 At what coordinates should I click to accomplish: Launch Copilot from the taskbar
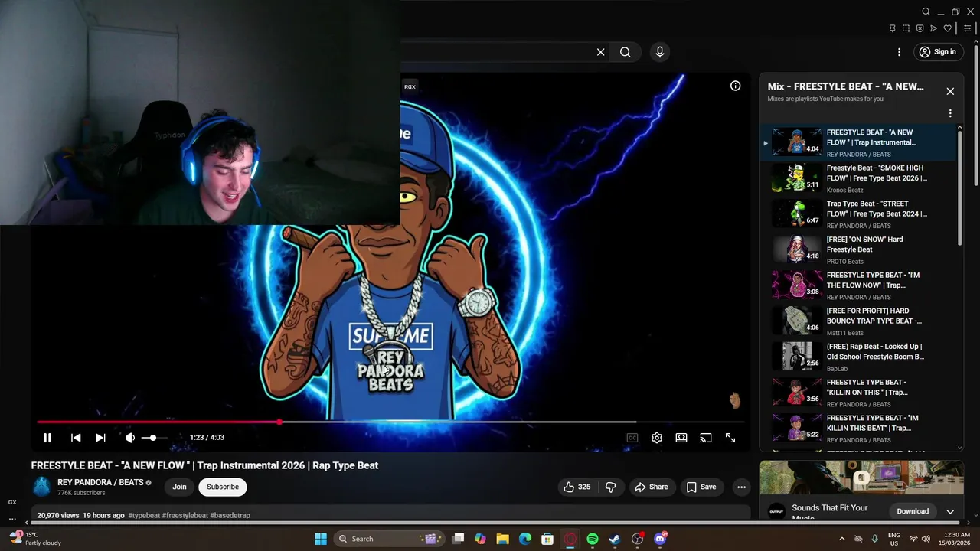click(x=480, y=539)
